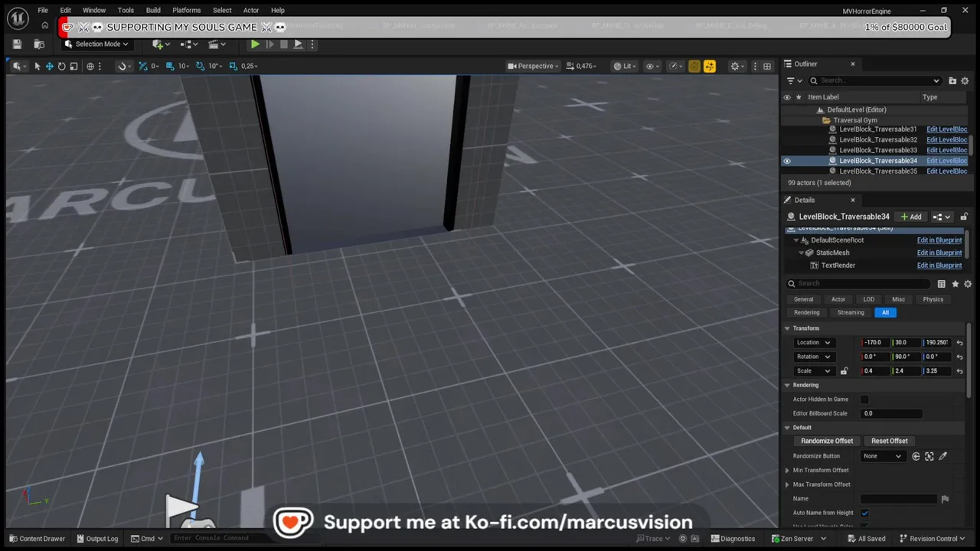The image size is (980, 551).
Task: Select the LOD filter tab
Action: pos(868,299)
